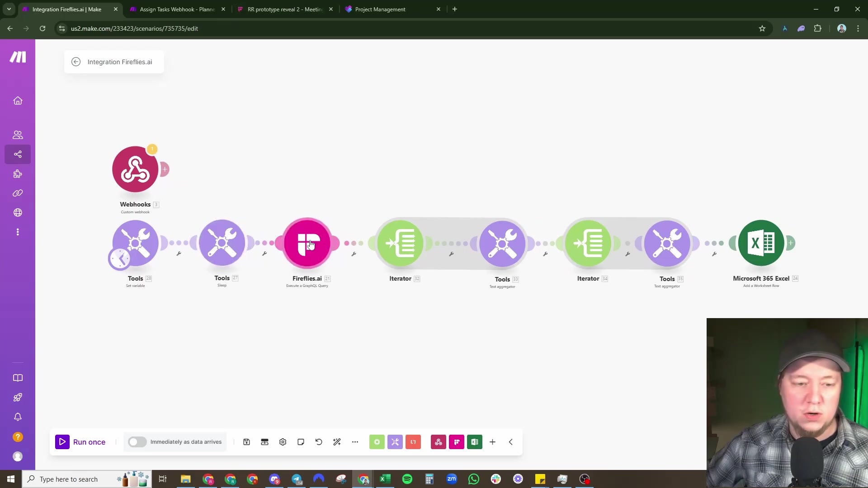Save the scenario with the disk icon

246,442
